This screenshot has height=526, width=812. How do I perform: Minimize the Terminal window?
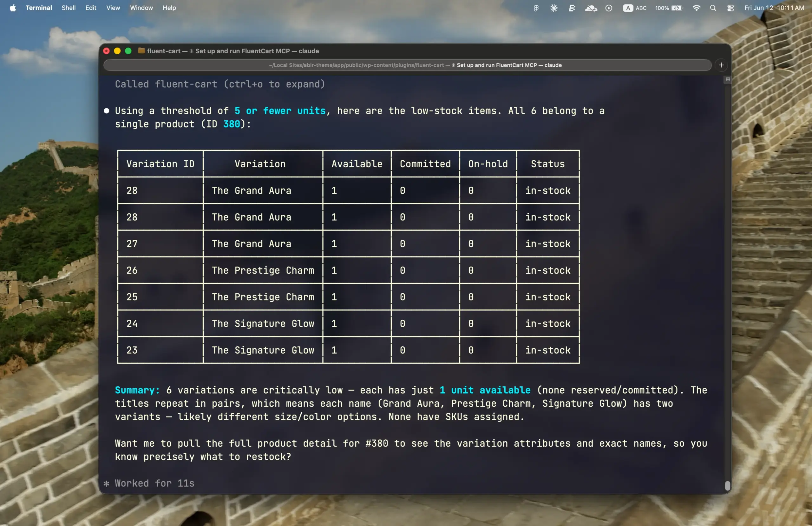[x=117, y=51]
